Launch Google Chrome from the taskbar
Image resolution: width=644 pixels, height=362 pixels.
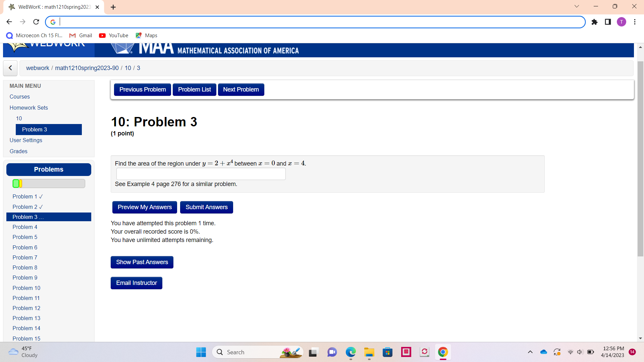(443, 352)
